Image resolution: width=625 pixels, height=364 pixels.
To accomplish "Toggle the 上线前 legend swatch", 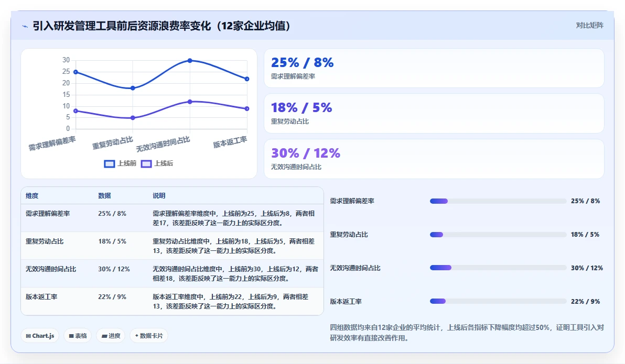I will pyautogui.click(x=110, y=164).
